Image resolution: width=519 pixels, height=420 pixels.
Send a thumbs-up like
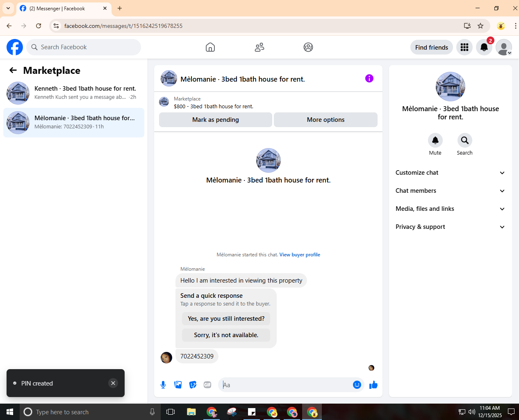[373, 385]
